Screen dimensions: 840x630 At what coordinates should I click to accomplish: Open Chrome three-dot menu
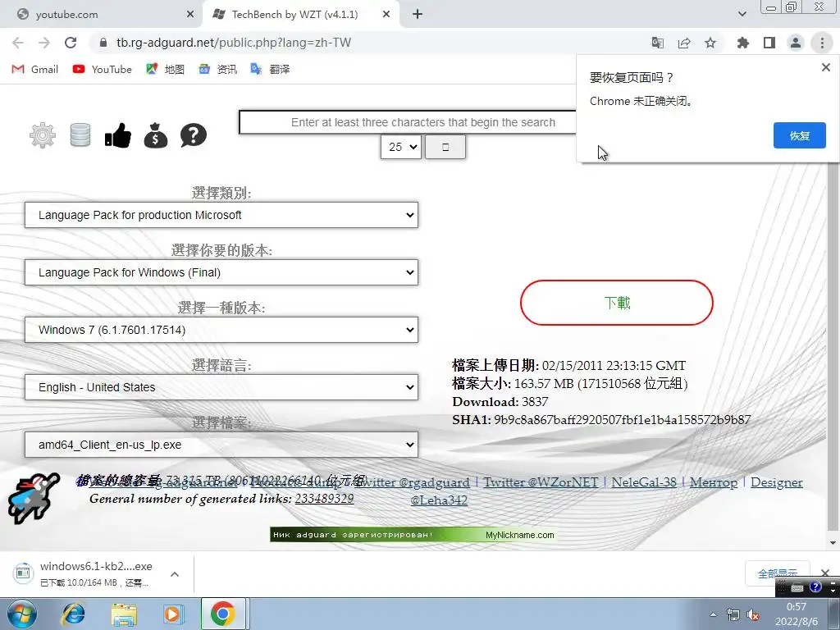coord(822,43)
